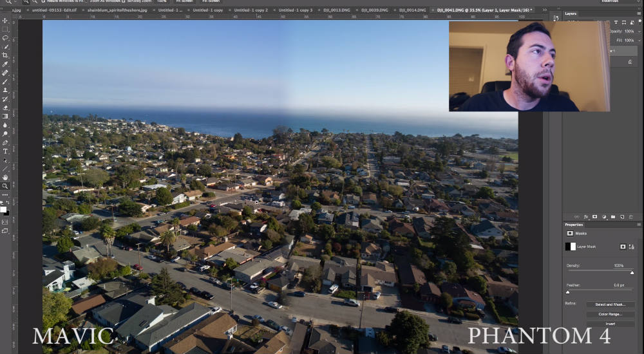
Task: Click the Layers panel tab
Action: pyautogui.click(x=571, y=14)
